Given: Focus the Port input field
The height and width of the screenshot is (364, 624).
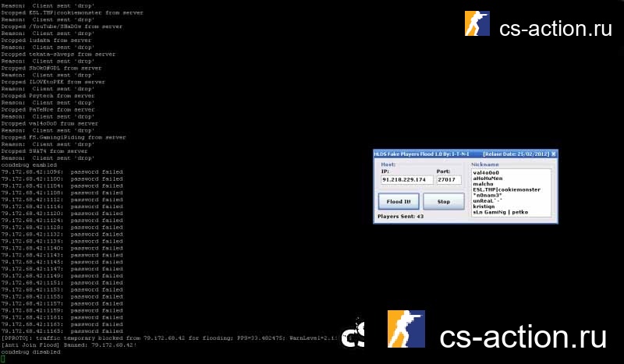Looking at the screenshot, I should tap(449, 180).
